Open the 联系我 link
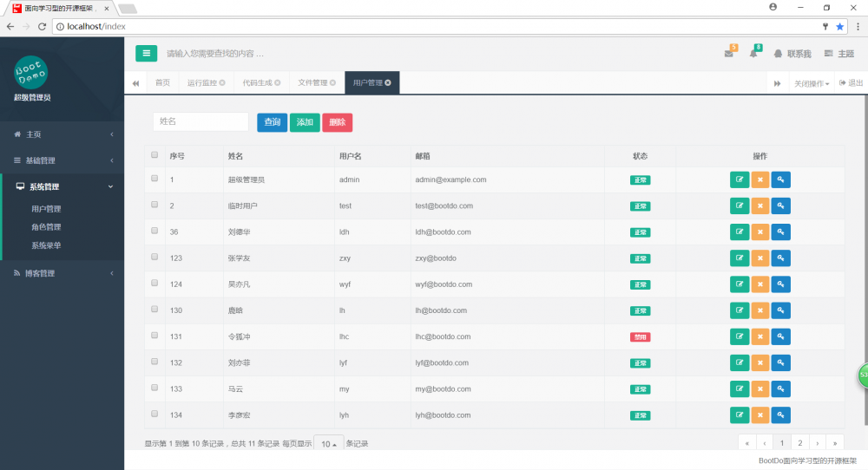The image size is (868, 470). (792, 54)
